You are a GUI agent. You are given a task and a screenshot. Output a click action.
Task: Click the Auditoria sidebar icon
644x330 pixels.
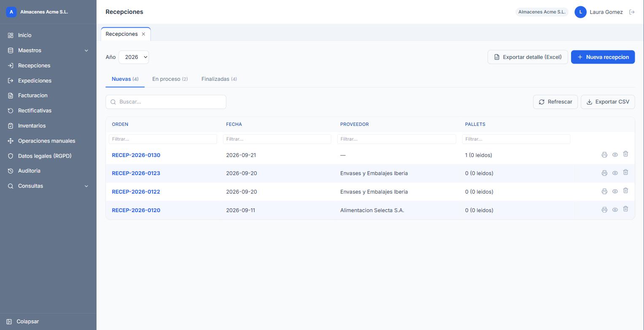[11, 171]
